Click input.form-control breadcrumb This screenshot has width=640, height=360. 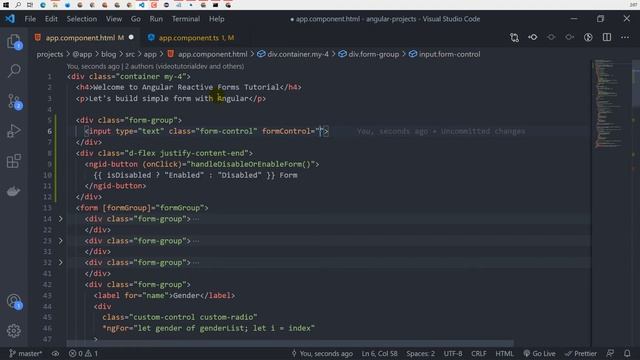pyautogui.click(x=444, y=54)
